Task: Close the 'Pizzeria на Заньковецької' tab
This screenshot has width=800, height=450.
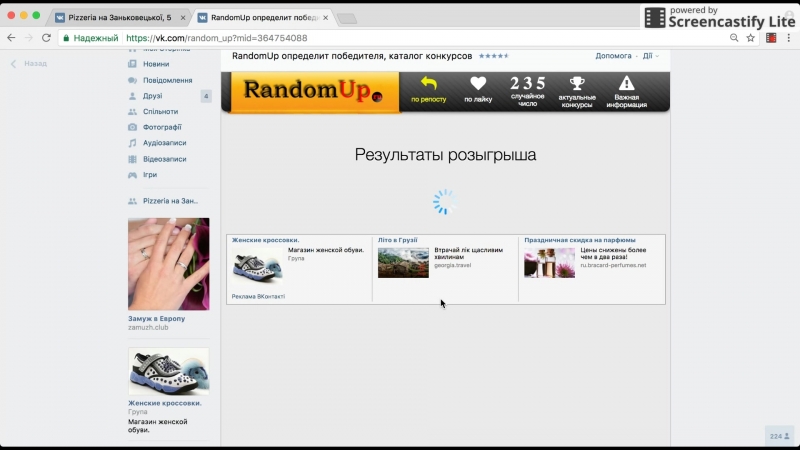Action: pyautogui.click(x=183, y=17)
